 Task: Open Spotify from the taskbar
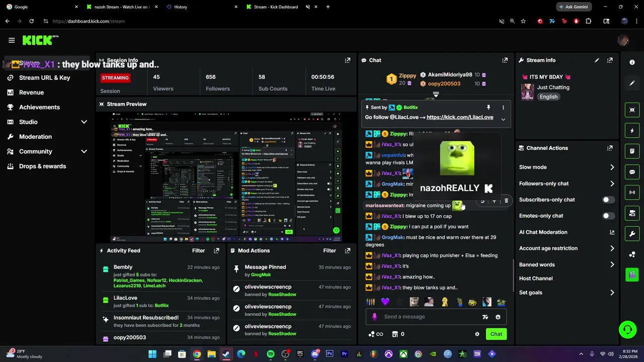(x=271, y=354)
